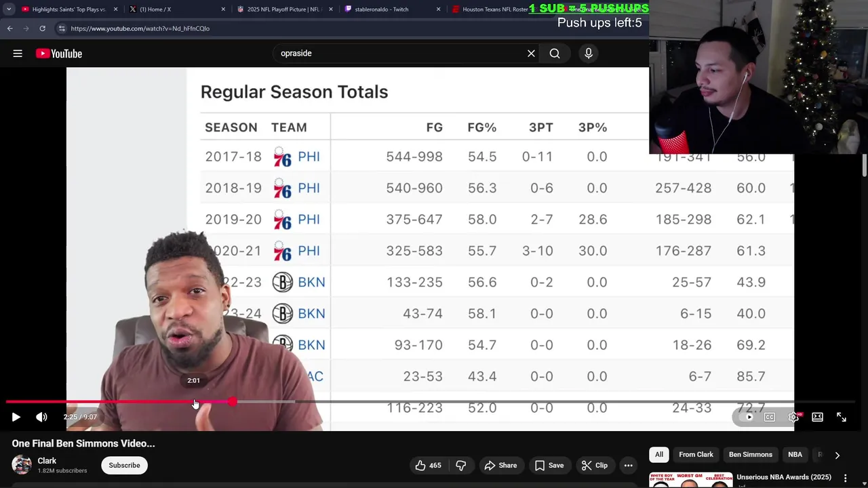The height and width of the screenshot is (488, 868).
Task: Switch to '2025 NFL Playoff Picture' tab
Action: click(x=283, y=9)
